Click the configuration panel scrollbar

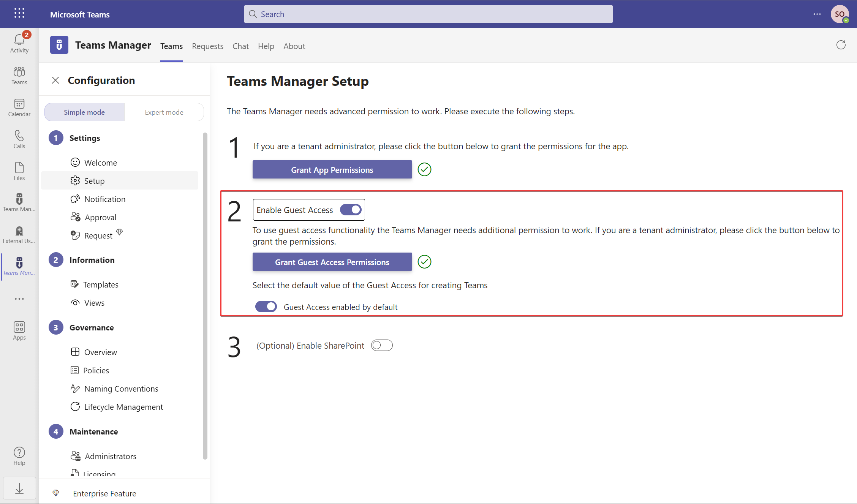[x=205, y=296]
